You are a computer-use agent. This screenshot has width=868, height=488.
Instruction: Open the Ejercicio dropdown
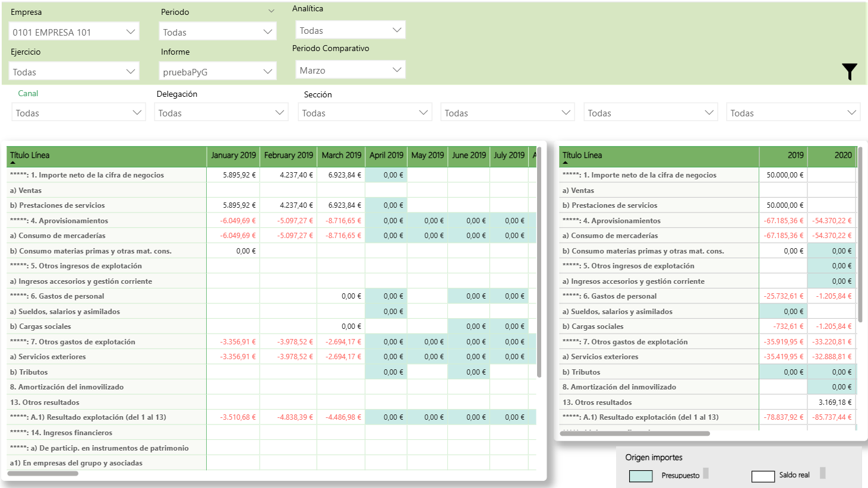[x=74, y=72]
